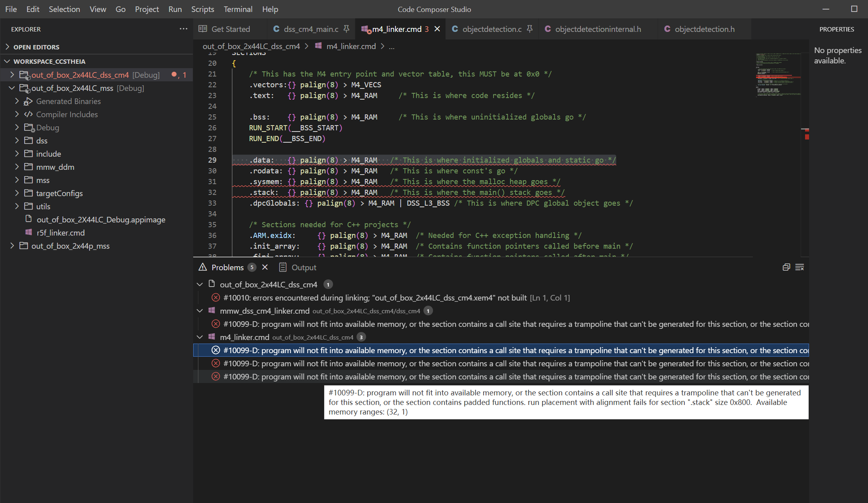The width and height of the screenshot is (868, 503).
Task: Click the book icon on Get Started tab
Action: (203, 29)
